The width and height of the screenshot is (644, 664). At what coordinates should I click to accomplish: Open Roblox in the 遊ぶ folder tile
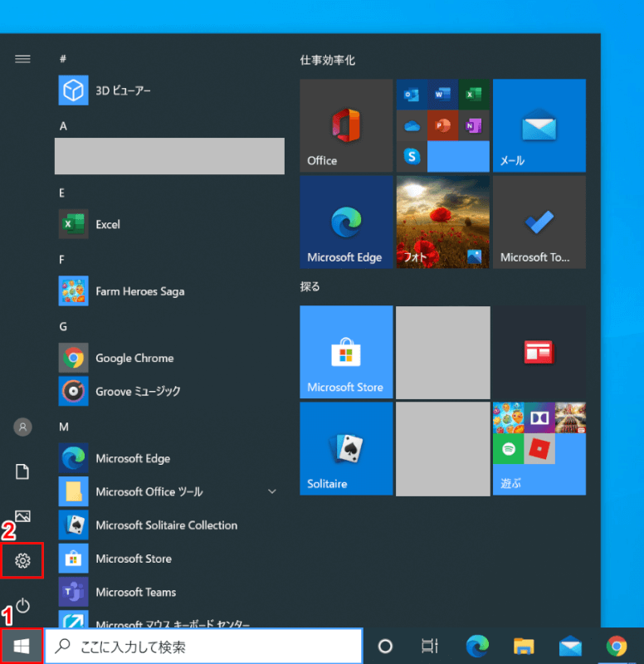(539, 448)
